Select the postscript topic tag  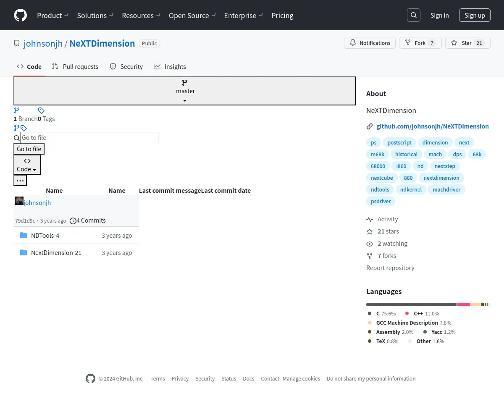click(x=399, y=142)
